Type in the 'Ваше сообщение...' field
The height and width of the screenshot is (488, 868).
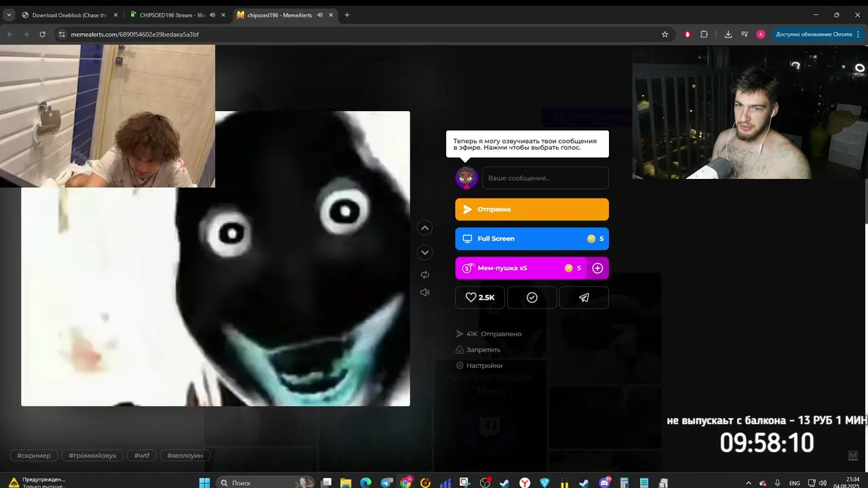545,178
